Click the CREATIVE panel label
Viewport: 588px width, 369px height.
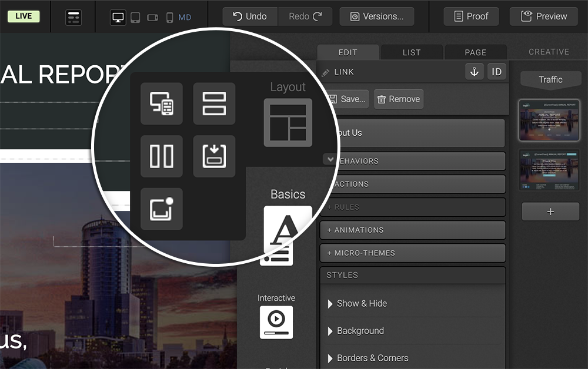[549, 52]
